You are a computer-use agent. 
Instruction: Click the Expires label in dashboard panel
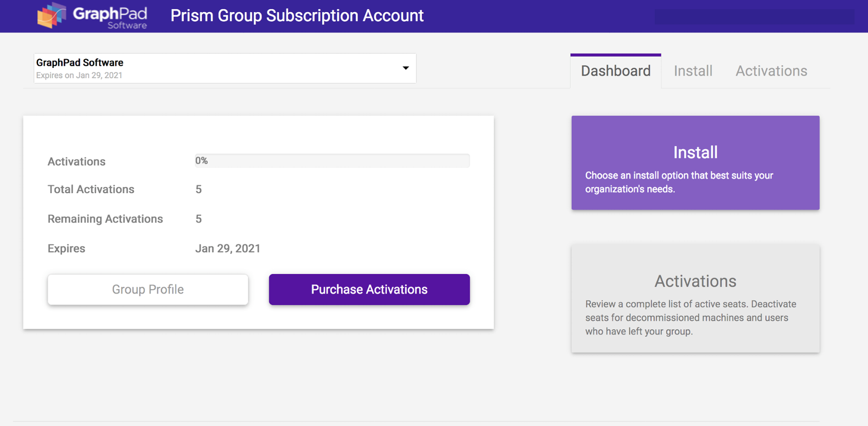pos(66,249)
